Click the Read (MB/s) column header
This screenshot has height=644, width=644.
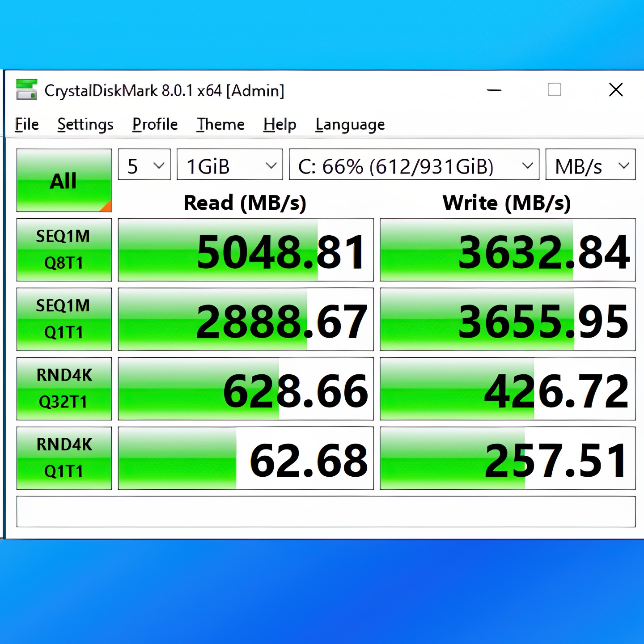tap(245, 203)
